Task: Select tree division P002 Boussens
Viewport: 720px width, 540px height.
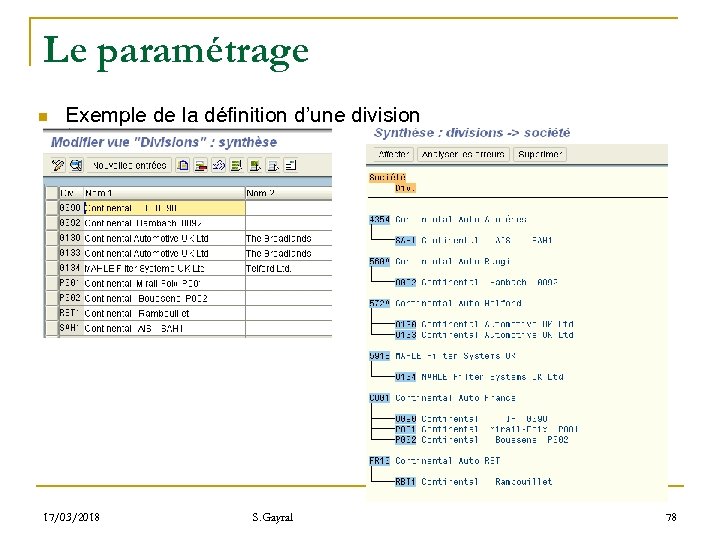Action: point(405,440)
